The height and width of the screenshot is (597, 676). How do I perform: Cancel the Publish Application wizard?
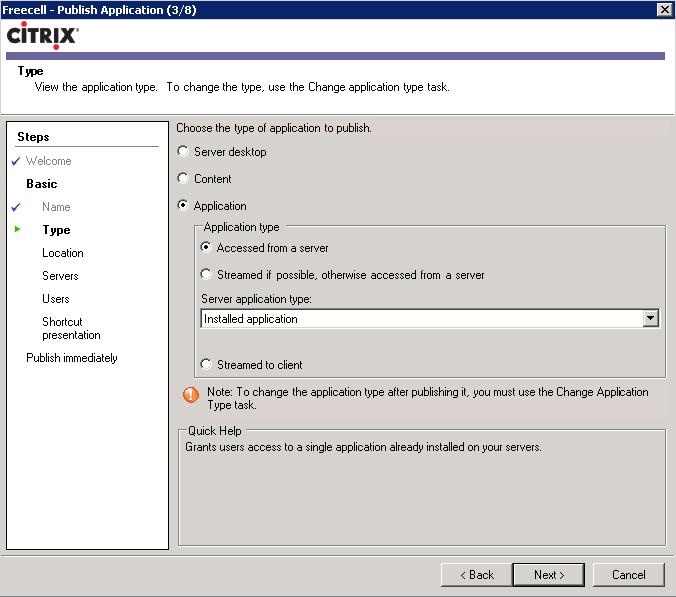629,575
